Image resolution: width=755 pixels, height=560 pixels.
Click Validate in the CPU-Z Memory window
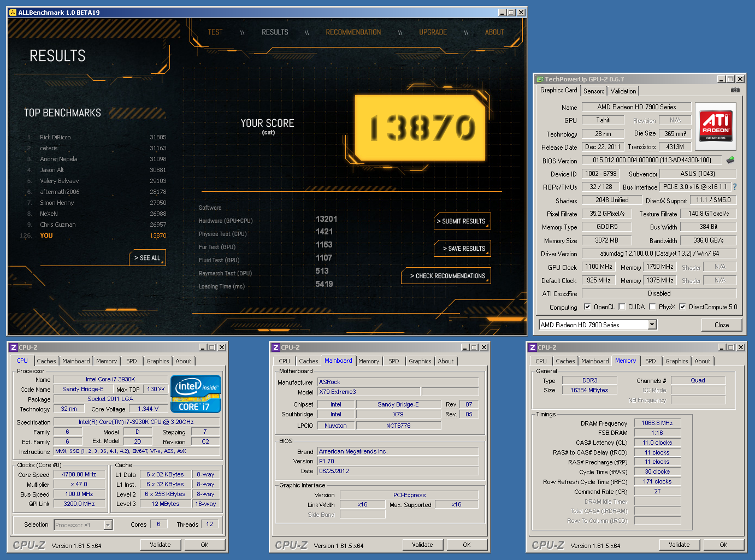coord(679,545)
